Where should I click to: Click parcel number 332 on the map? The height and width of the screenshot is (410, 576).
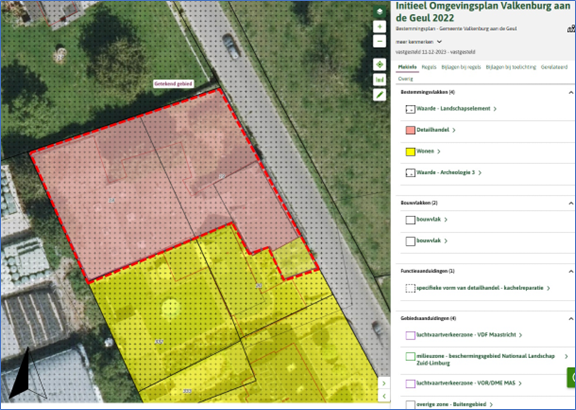tap(159, 342)
